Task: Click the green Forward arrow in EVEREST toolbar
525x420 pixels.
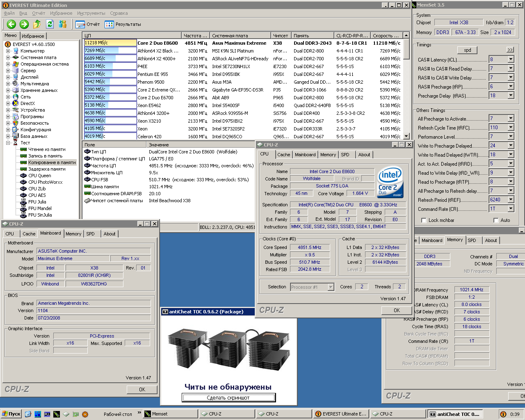Action: pos(24,24)
